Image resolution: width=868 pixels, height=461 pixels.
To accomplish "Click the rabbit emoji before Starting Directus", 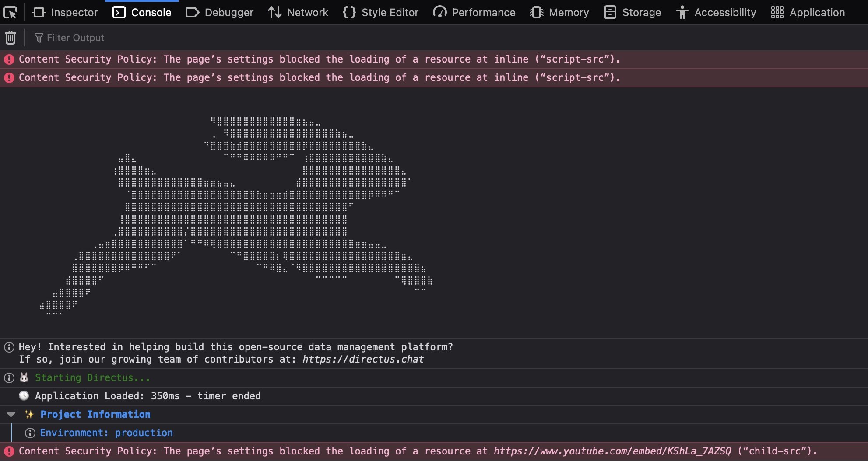I will (x=24, y=377).
